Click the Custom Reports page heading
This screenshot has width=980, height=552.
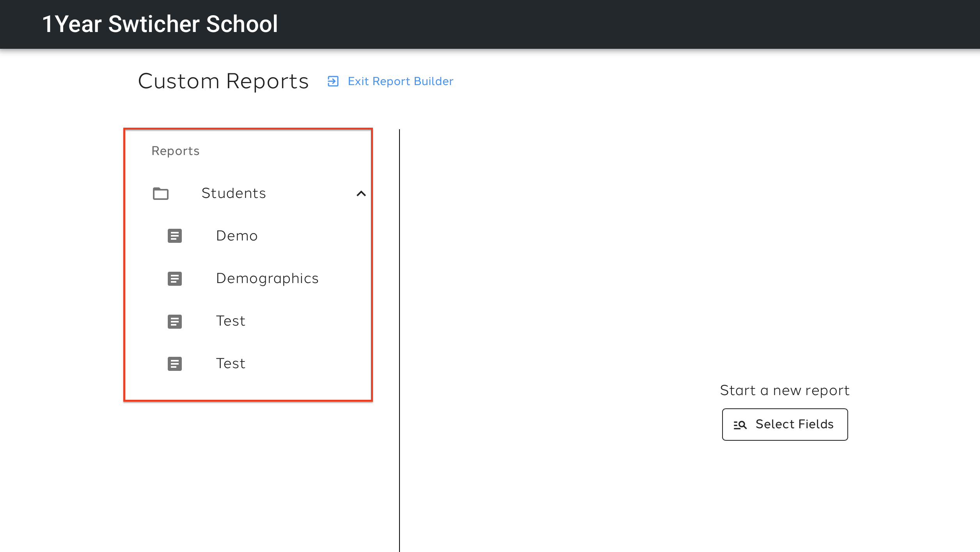coord(223,81)
